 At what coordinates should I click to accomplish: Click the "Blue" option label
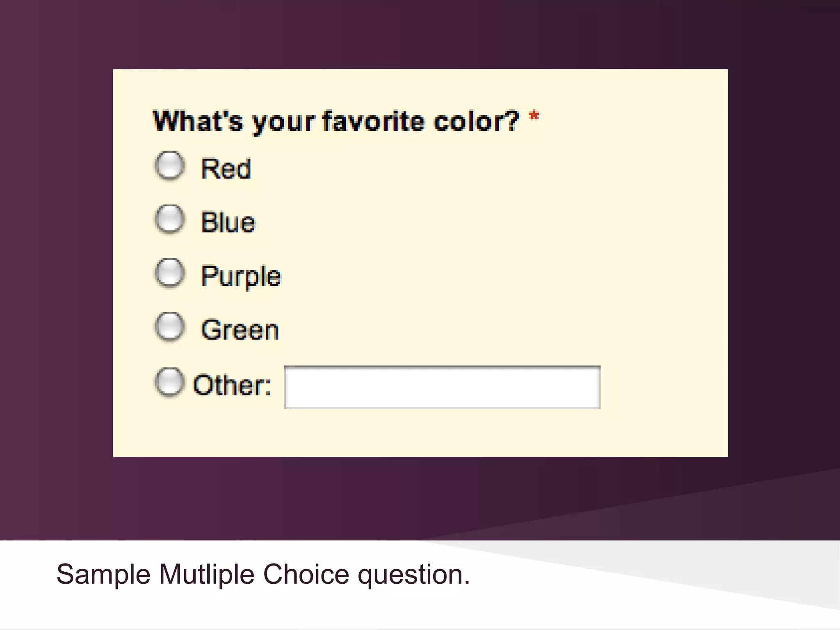(228, 223)
